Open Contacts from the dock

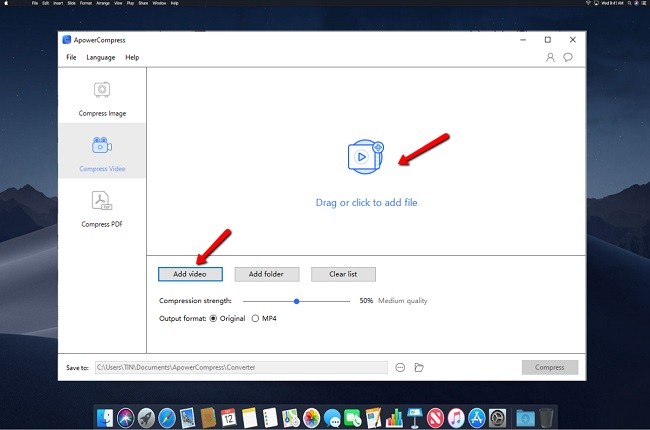click(x=208, y=418)
